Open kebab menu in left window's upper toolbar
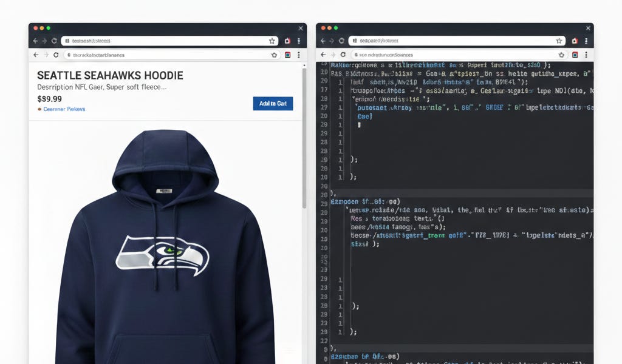The width and height of the screenshot is (622, 364). pyautogui.click(x=299, y=41)
